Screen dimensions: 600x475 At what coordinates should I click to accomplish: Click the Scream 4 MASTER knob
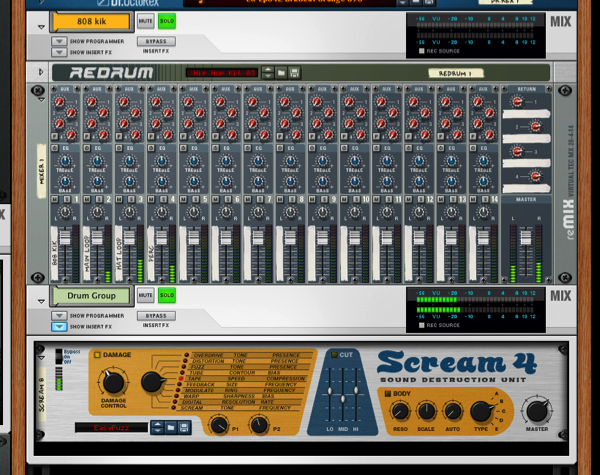tap(537, 411)
